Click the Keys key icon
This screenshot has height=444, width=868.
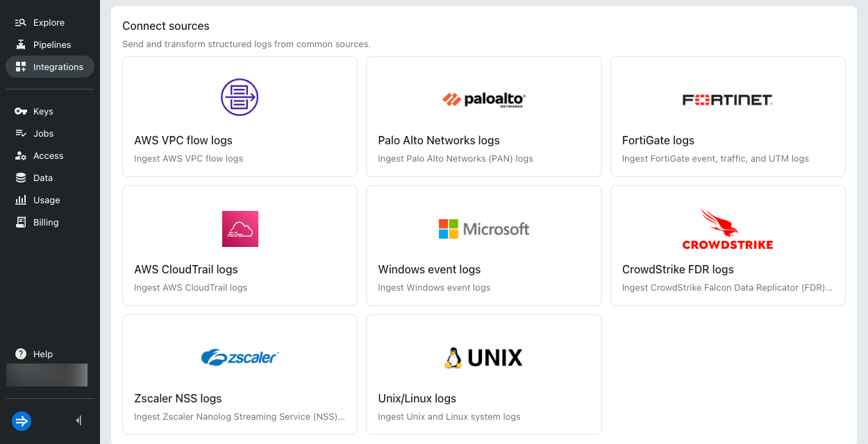(x=21, y=111)
